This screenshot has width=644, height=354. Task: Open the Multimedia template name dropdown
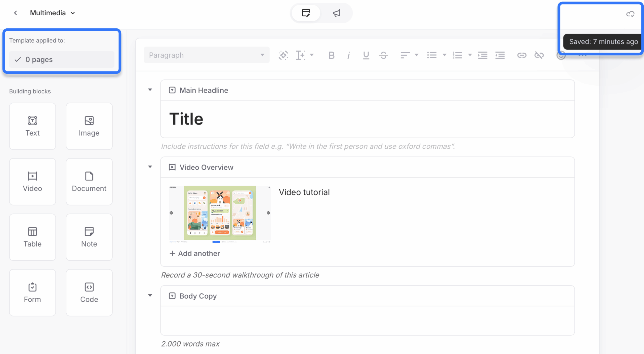click(52, 13)
